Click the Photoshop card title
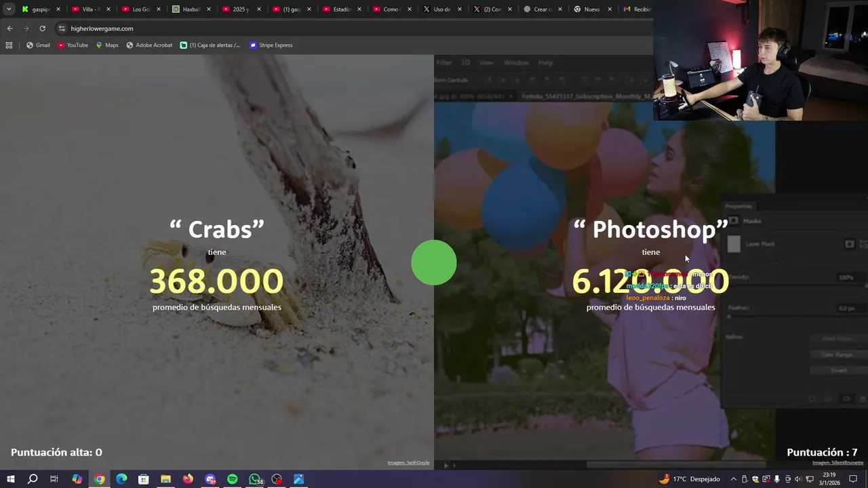This screenshot has width=868, height=488. click(x=651, y=229)
